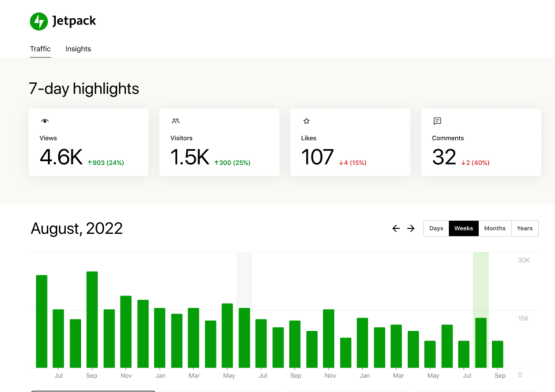This screenshot has width=555, height=392.
Task: Click the August, 2022 heading
Action: [x=76, y=228]
